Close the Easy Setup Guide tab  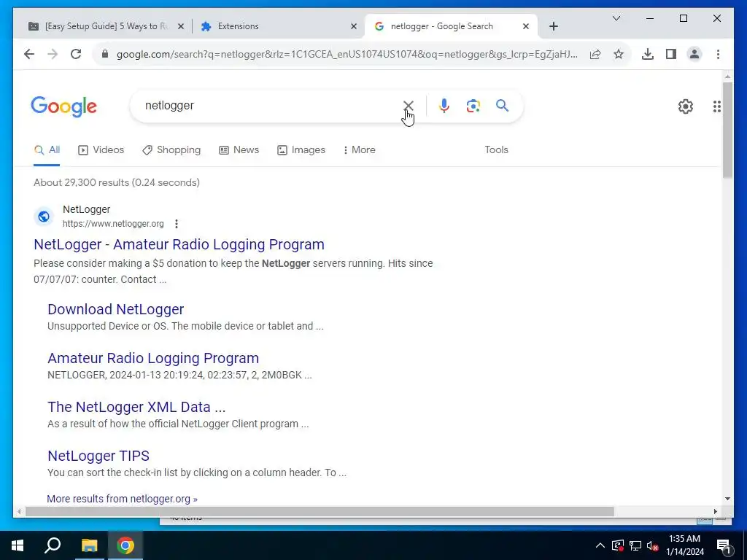tap(181, 26)
